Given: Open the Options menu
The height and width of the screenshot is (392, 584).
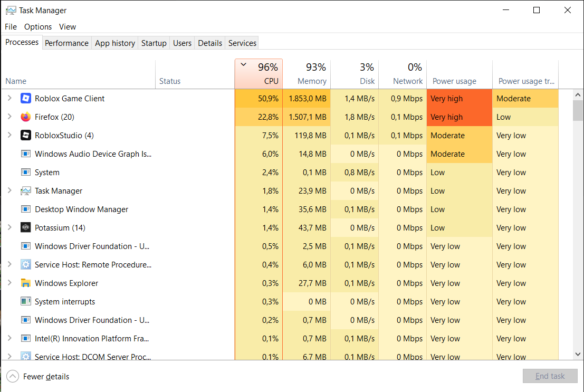Looking at the screenshot, I should (x=38, y=27).
